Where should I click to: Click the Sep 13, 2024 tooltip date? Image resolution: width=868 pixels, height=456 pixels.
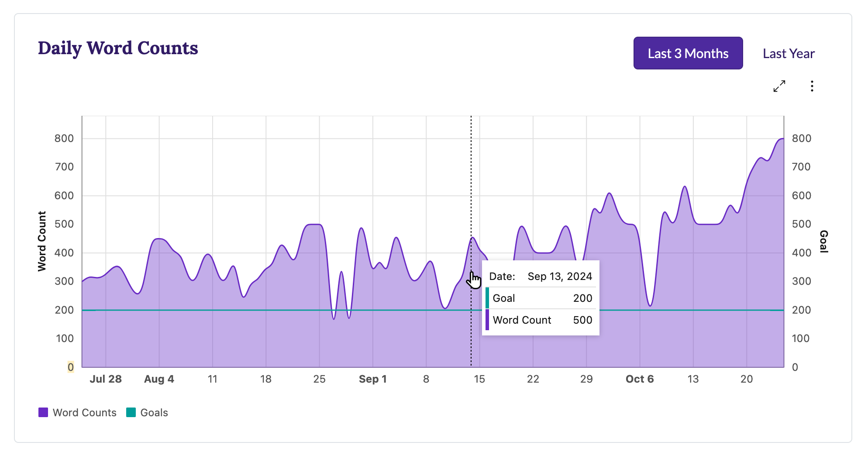click(560, 276)
